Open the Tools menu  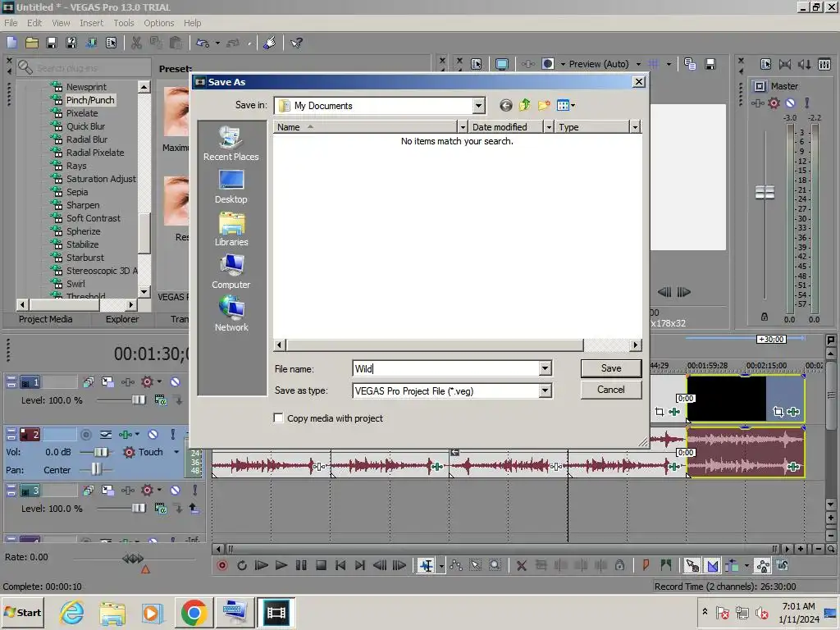click(124, 23)
